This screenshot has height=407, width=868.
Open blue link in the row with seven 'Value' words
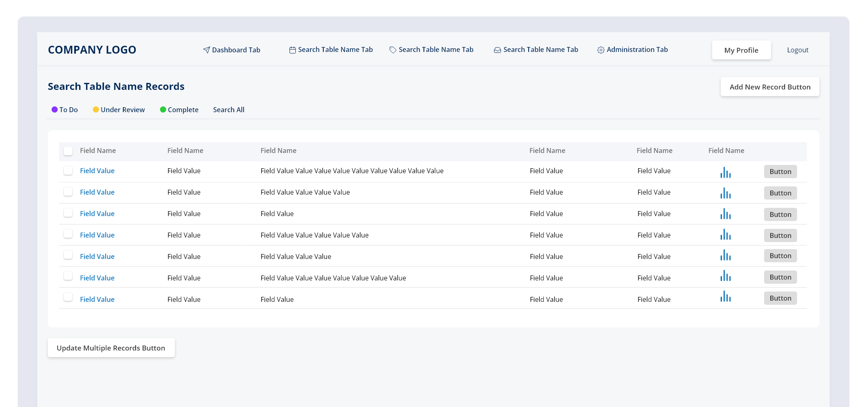click(97, 278)
